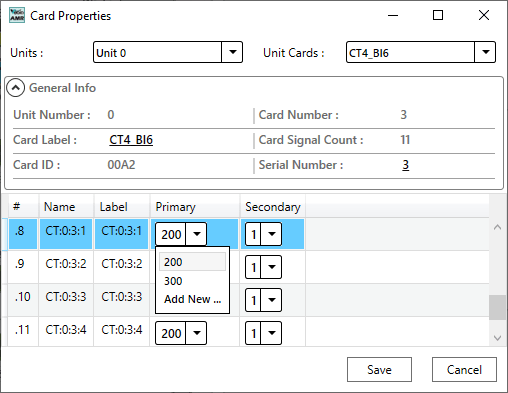Collapse the General Info section
508x393 pixels.
click(x=15, y=88)
